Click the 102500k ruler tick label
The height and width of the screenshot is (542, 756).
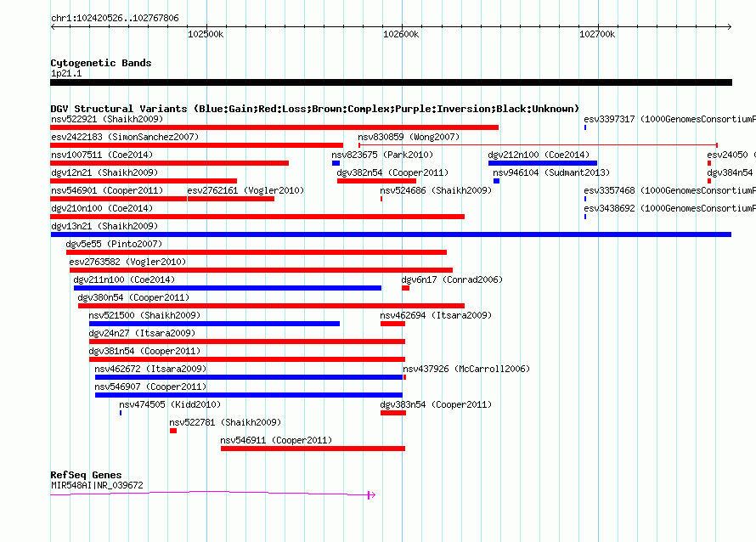click(206, 34)
